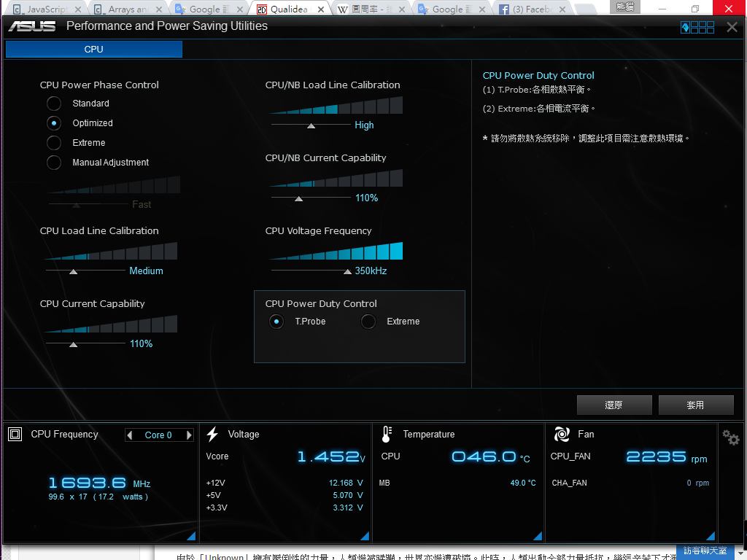Switch to the CPU tab
Image resolution: width=747 pixels, height=560 pixels.
point(94,49)
